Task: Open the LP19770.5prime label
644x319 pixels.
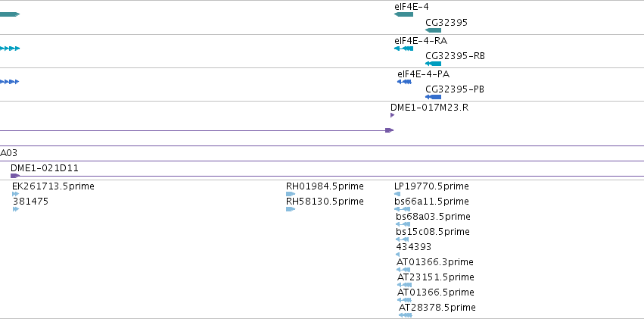Action: pyautogui.click(x=431, y=186)
